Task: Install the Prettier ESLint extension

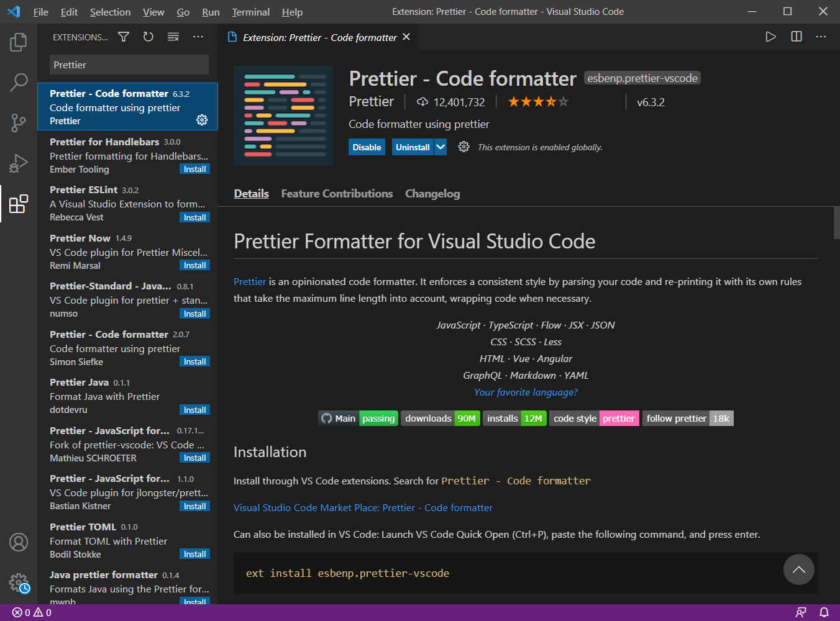Action: pyautogui.click(x=194, y=217)
